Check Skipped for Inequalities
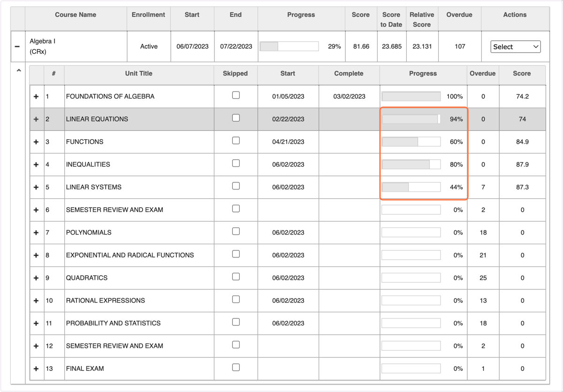 236,163
